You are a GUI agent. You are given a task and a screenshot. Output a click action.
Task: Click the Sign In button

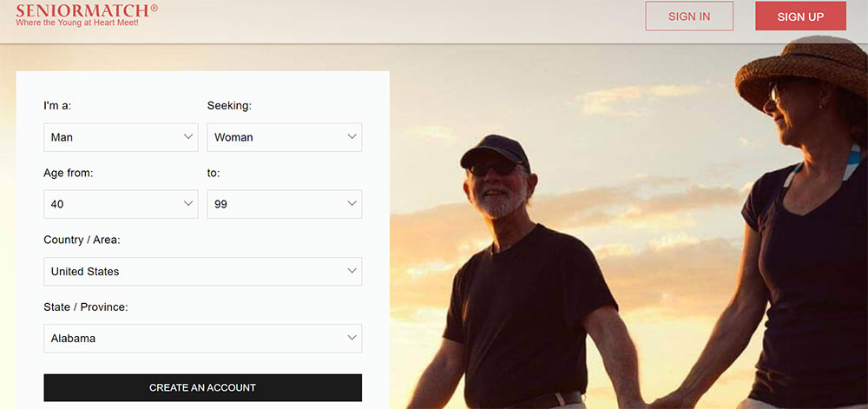coord(689,16)
